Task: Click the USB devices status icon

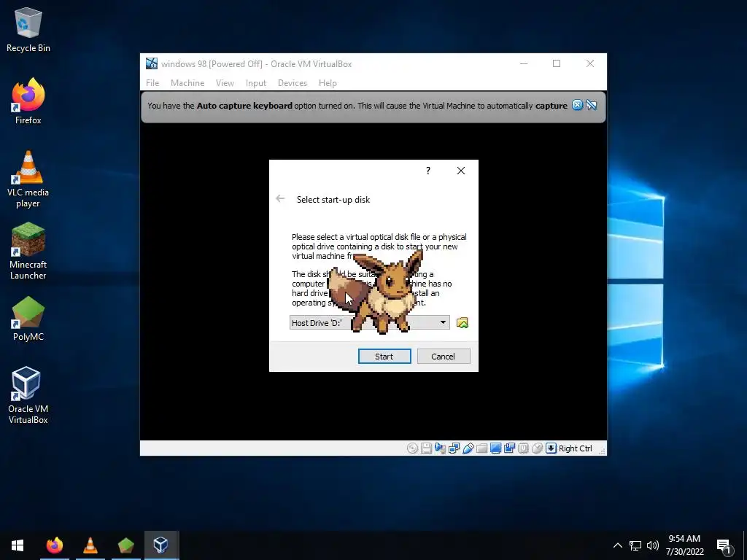Action: pos(468,448)
